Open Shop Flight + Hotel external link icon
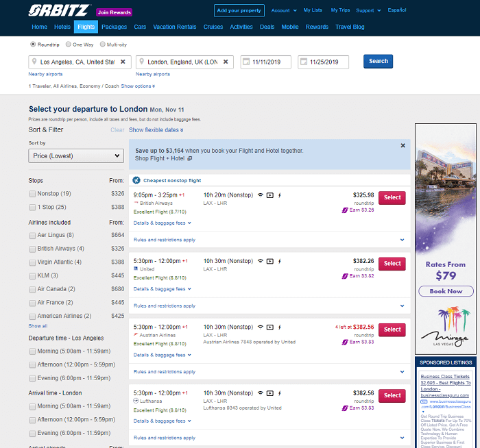This screenshot has width=480, height=448. pos(190,158)
